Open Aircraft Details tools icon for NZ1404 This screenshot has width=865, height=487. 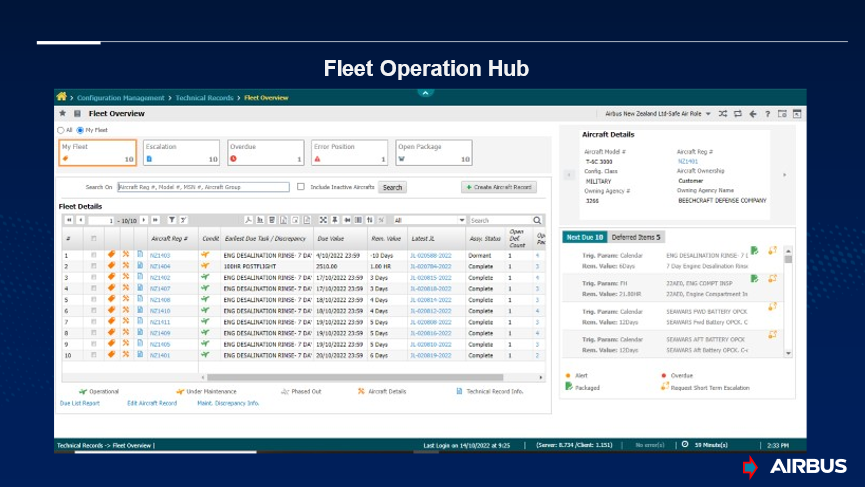tap(126, 266)
